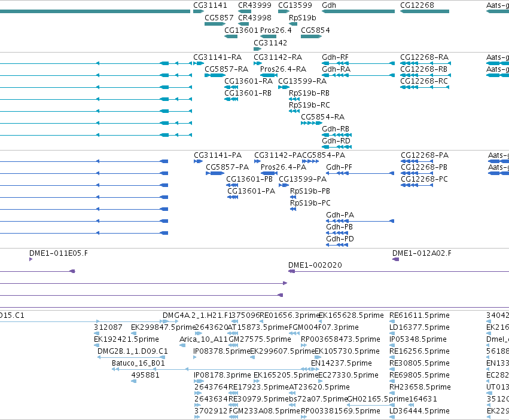Select the EK165628.5prime EST label
Viewport: 509px width, 420px height.
point(351,315)
